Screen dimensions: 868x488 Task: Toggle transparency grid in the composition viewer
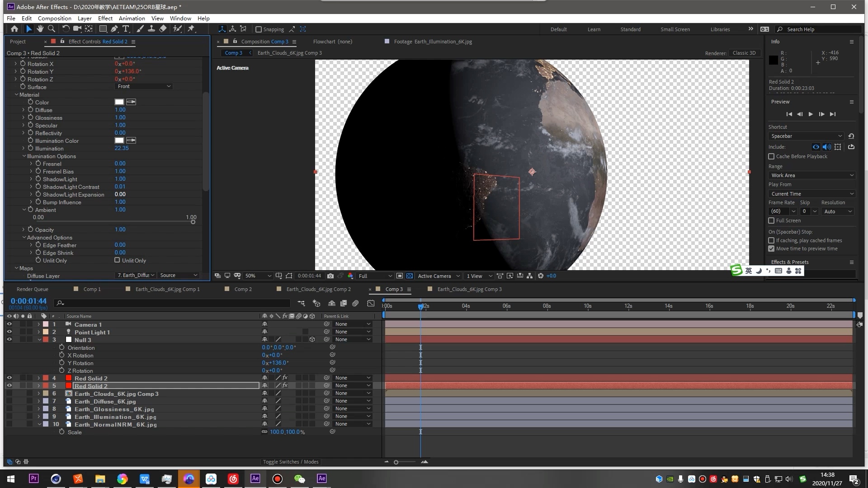click(410, 276)
